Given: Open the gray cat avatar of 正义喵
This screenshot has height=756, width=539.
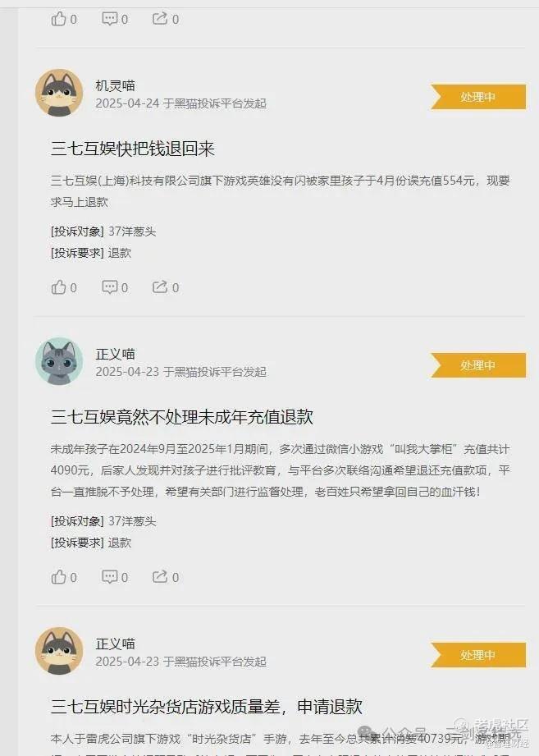Looking at the screenshot, I should pos(59,361).
